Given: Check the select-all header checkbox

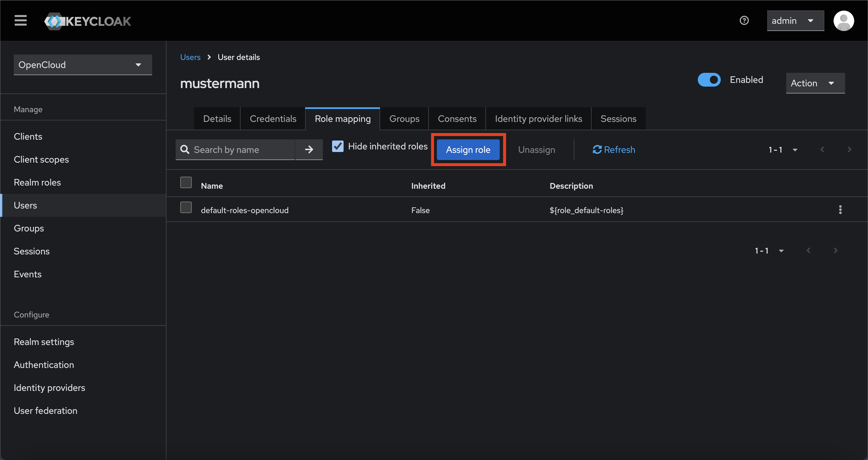Looking at the screenshot, I should [x=186, y=182].
